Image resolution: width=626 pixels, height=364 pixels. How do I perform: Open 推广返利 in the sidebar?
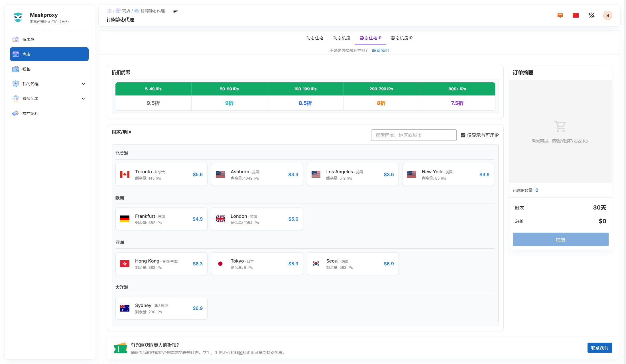click(49, 113)
